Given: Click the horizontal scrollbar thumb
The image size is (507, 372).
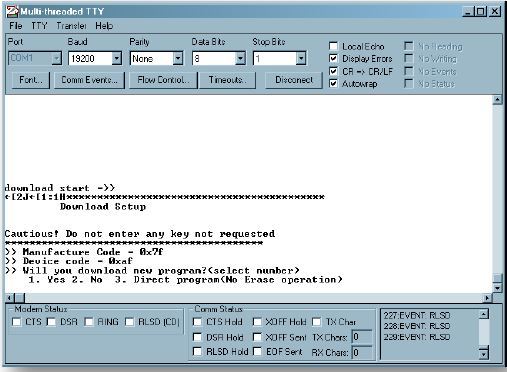Looking at the screenshot, I should tap(20, 298).
